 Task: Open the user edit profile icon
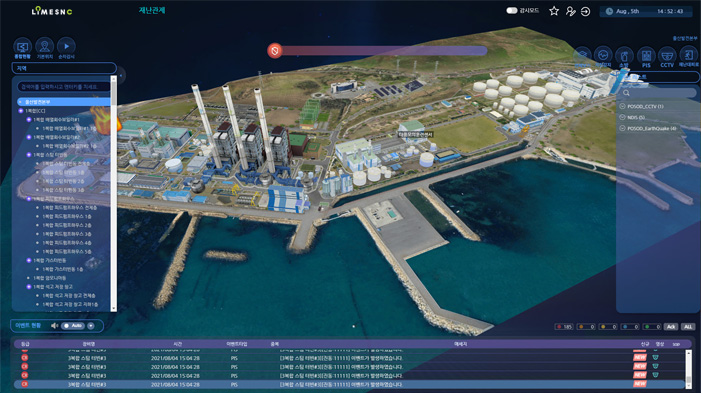pos(570,11)
